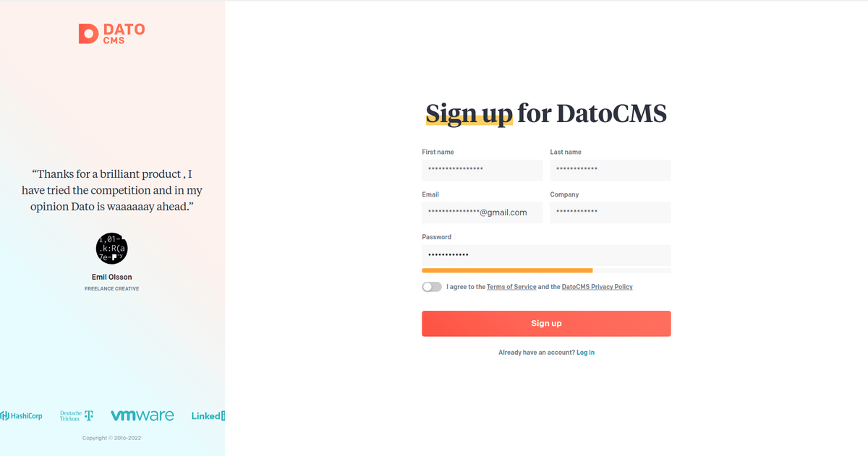Click the HashiCorp logo

coord(21,416)
